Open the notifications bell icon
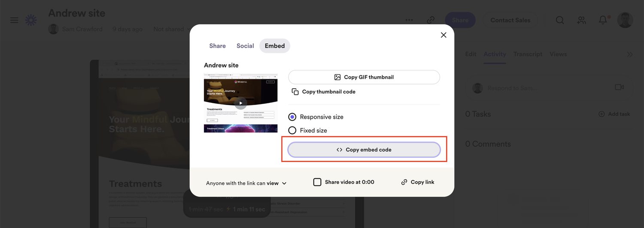Screen dimensions: 644x228 point(603,20)
